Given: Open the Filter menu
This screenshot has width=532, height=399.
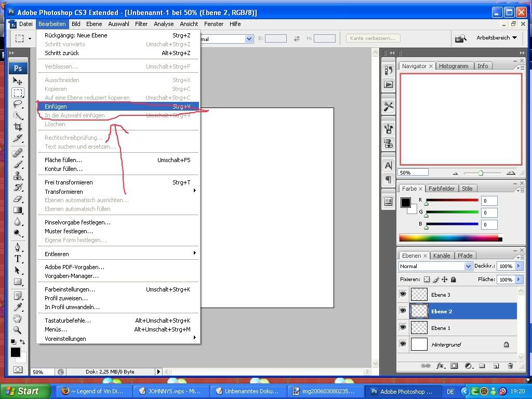Looking at the screenshot, I should click(x=141, y=24).
